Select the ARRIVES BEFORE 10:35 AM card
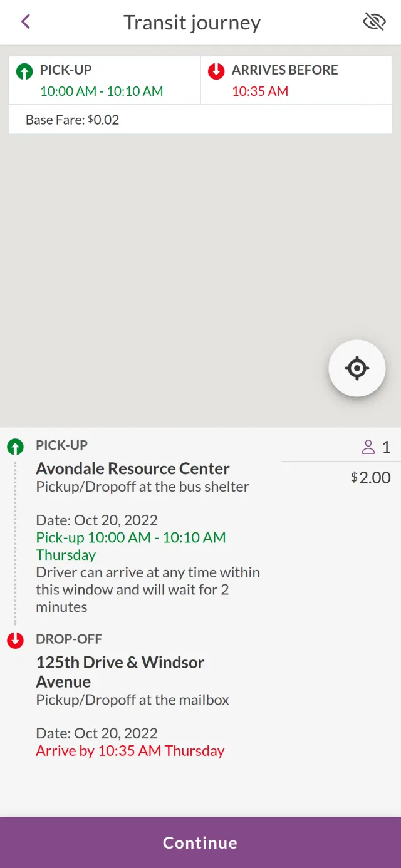The image size is (401, 868). tap(296, 81)
